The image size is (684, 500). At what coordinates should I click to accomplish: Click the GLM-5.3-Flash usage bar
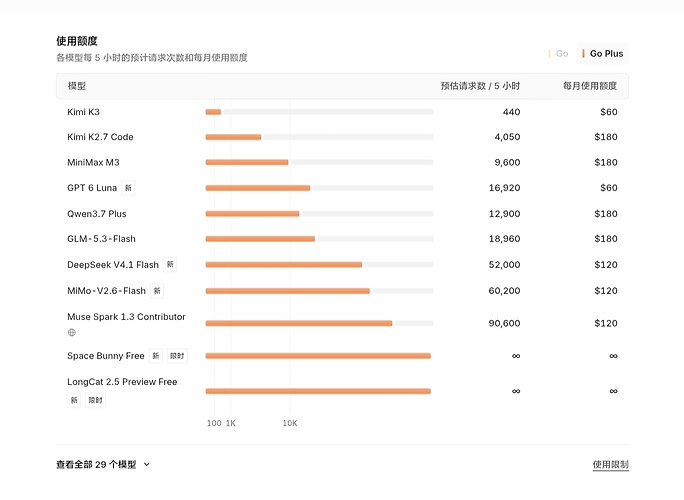[319, 239]
